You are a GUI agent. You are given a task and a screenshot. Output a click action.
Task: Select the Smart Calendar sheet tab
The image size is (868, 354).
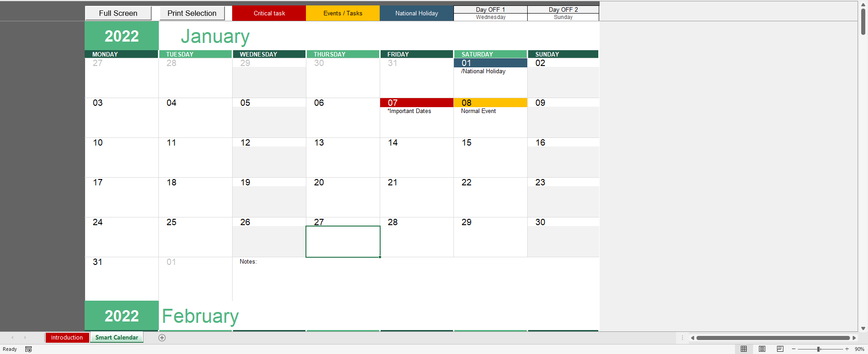point(117,338)
